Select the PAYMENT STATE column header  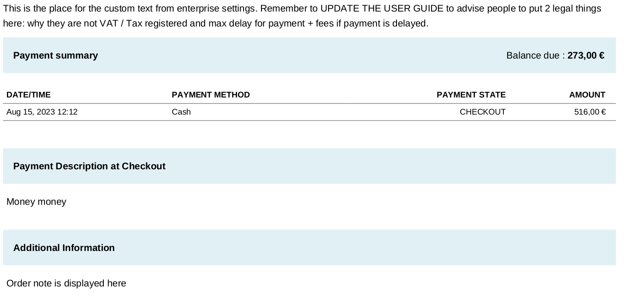471,95
